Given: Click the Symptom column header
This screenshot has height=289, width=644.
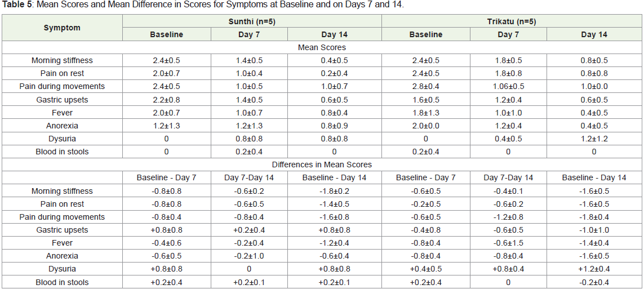Looking at the screenshot, I should coord(62,28).
